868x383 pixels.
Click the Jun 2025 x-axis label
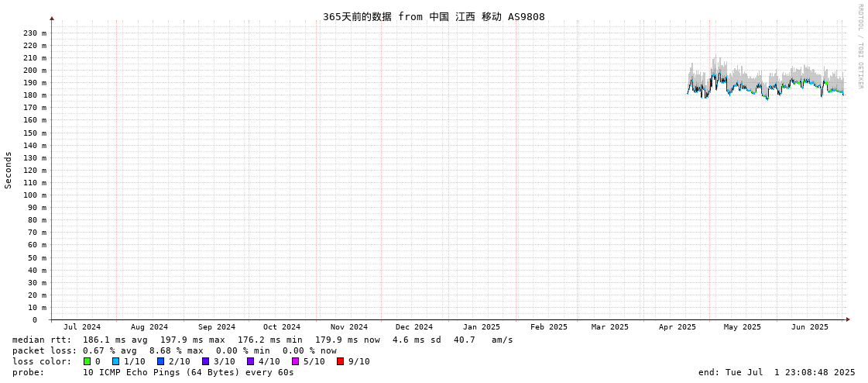(810, 327)
